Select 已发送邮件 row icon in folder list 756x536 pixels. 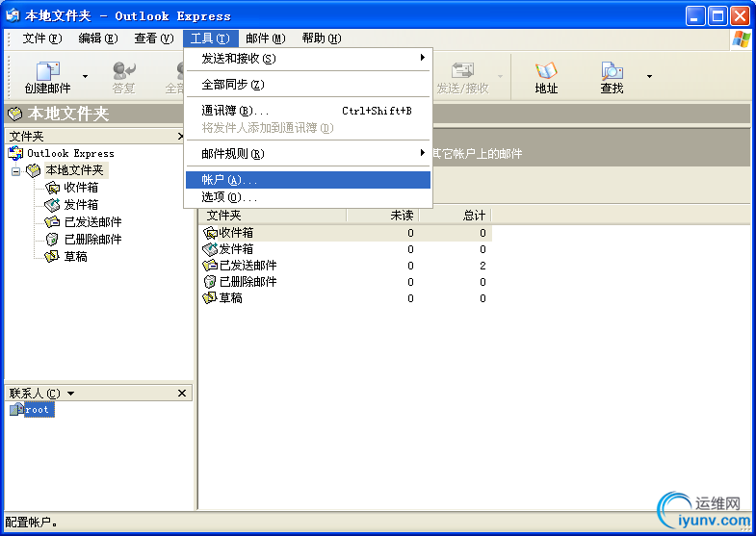(x=210, y=266)
